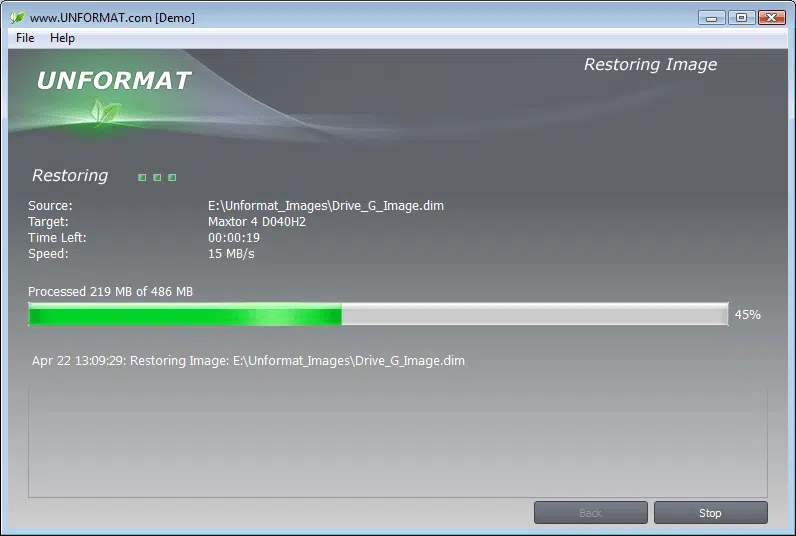Click the green leaf logo under UNFORMAT
Viewport: 796px width, 536px height.
pyautogui.click(x=106, y=112)
